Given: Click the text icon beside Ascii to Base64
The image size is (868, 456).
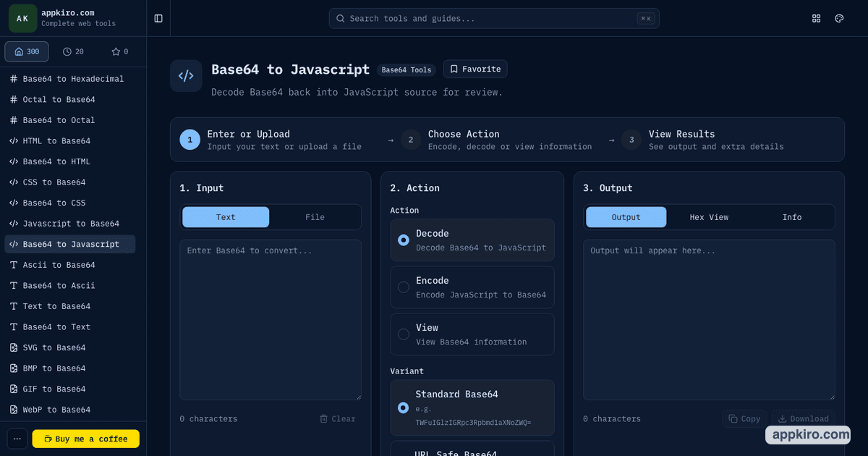Looking at the screenshot, I should point(14,265).
